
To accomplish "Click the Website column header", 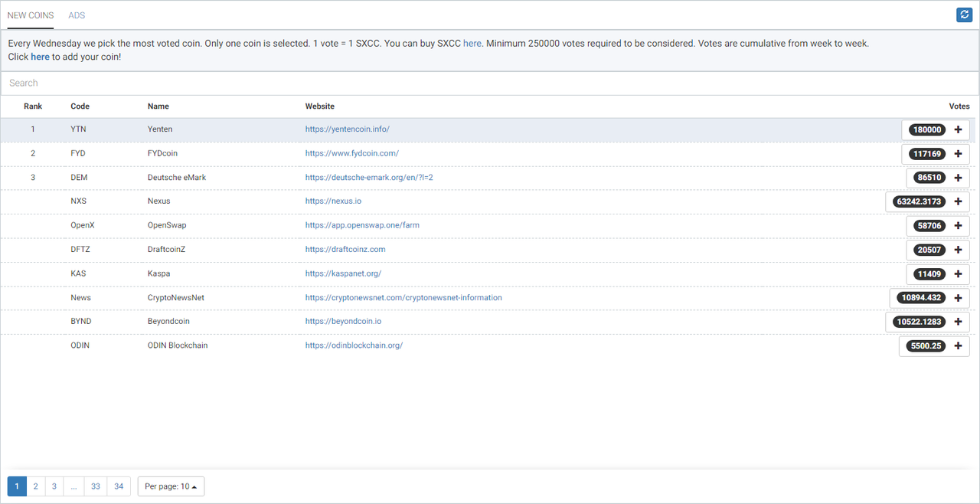I will [x=320, y=106].
